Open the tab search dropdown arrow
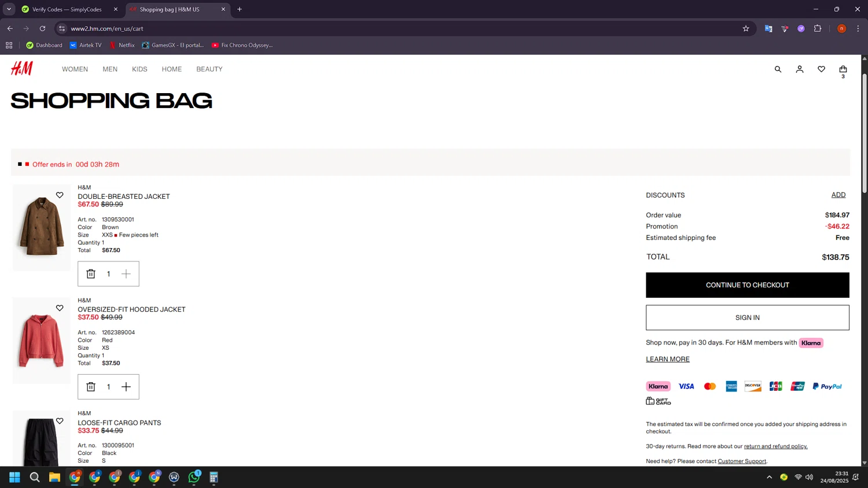Viewport: 868px width, 488px height. pyautogui.click(x=9, y=9)
